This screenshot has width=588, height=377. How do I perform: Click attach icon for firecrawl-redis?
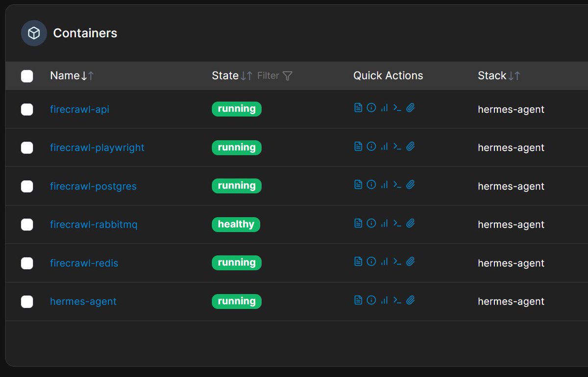click(x=411, y=262)
